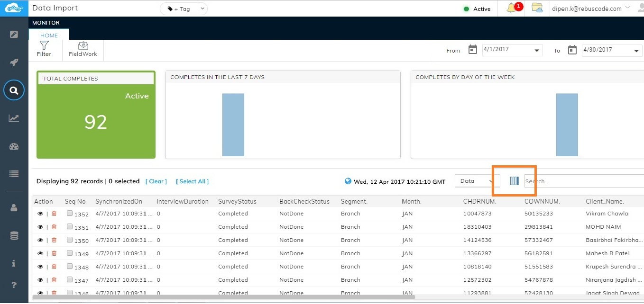Delete record 1352 with the trash icon
Image resolution: width=644 pixels, height=304 pixels.
coord(54,214)
